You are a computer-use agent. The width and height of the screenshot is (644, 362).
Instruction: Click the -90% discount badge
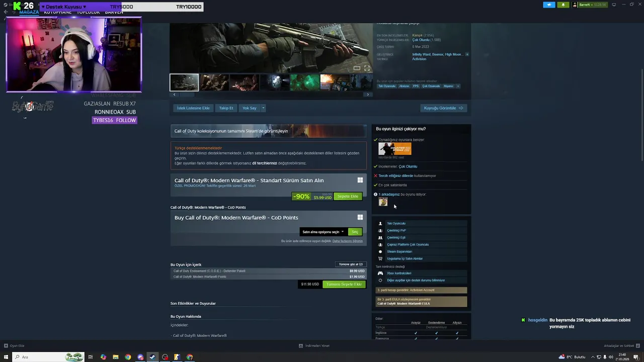(301, 196)
